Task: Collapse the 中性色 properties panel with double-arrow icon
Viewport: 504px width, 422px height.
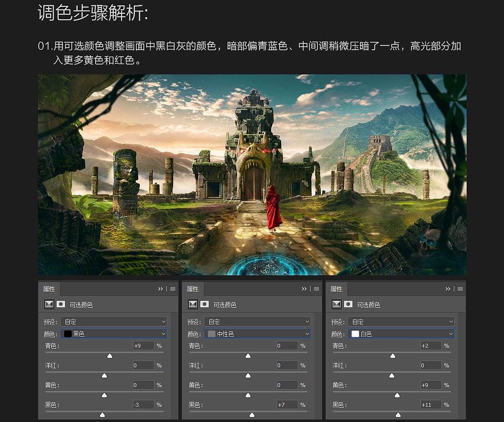Action: [x=304, y=289]
